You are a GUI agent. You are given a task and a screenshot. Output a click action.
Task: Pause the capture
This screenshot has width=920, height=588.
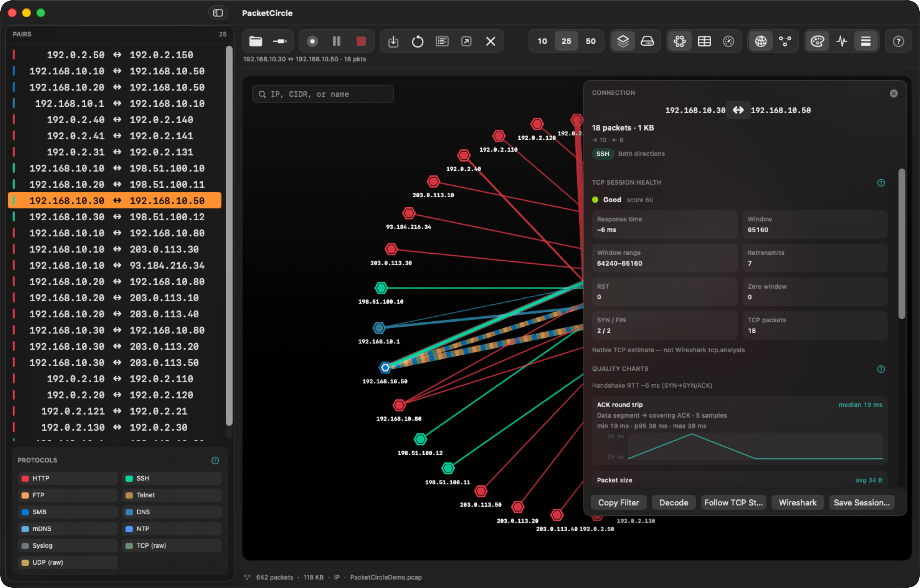click(336, 41)
